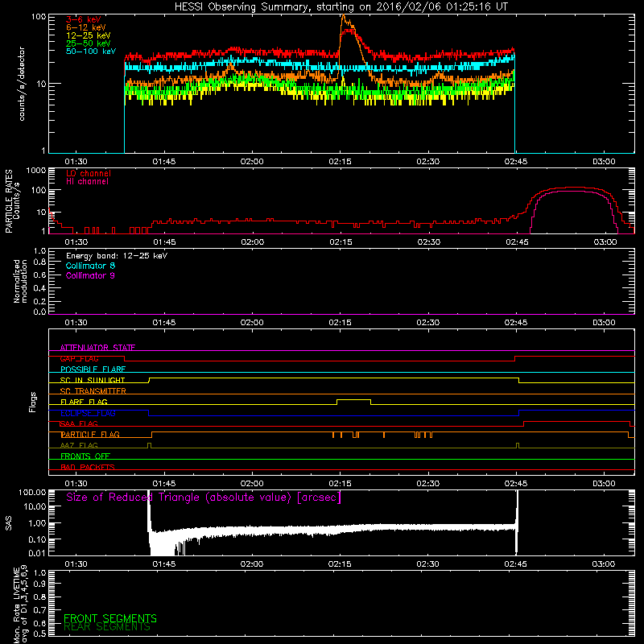The height and width of the screenshot is (644, 644).
Task: Click the 100.00 tick on the SAS axis
Action: 32,493
